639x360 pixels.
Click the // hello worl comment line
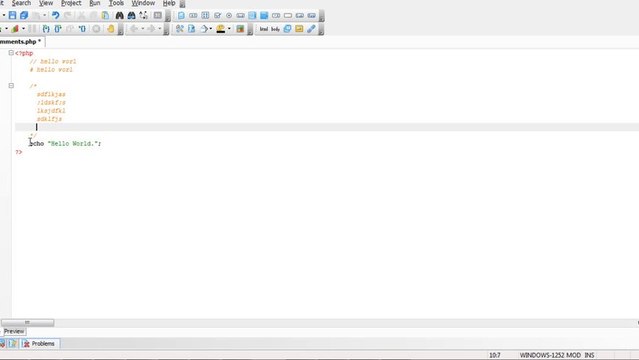[53, 61]
